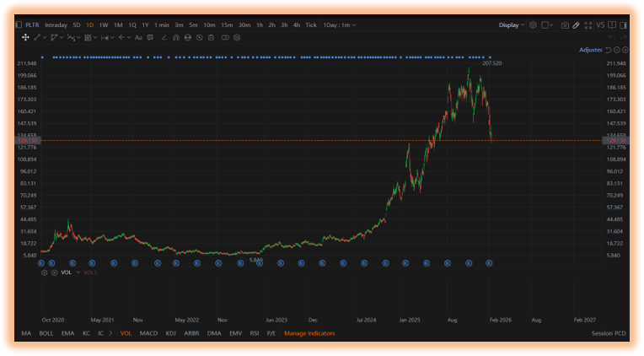Enable the P/E indicator
Viewport: 644px width, 356px height.
point(271,333)
